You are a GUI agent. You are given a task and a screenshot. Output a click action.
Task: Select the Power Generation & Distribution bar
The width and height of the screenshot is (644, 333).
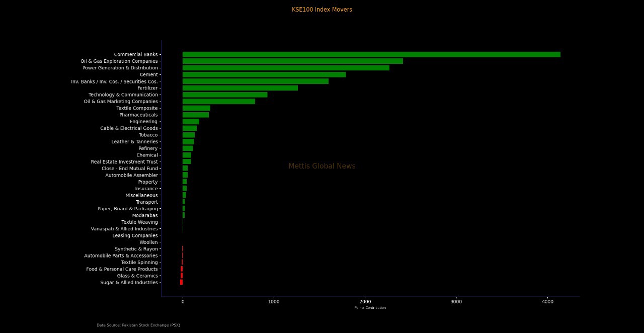point(286,68)
